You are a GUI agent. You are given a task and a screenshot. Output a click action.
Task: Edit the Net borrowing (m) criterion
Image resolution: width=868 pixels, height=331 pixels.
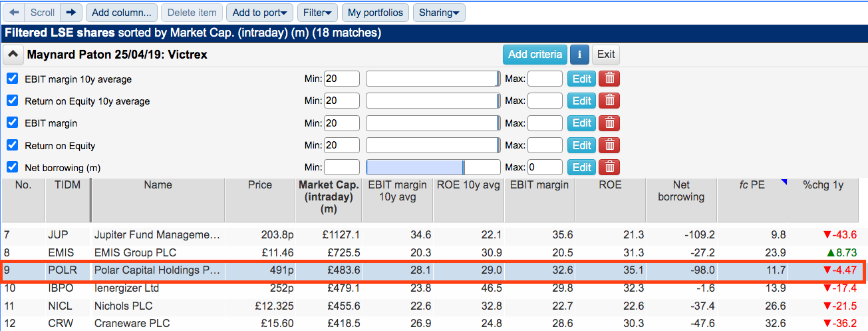coord(581,167)
